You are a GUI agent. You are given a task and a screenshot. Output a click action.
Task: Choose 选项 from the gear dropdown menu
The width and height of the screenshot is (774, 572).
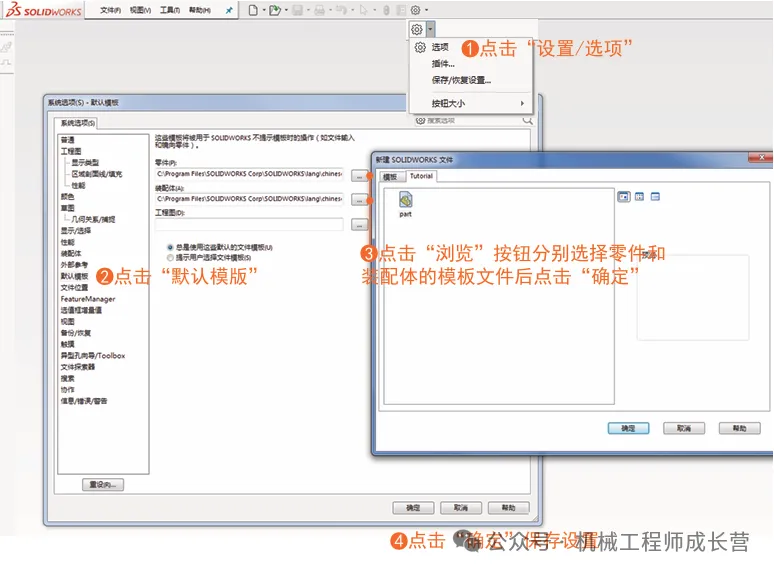click(x=440, y=47)
